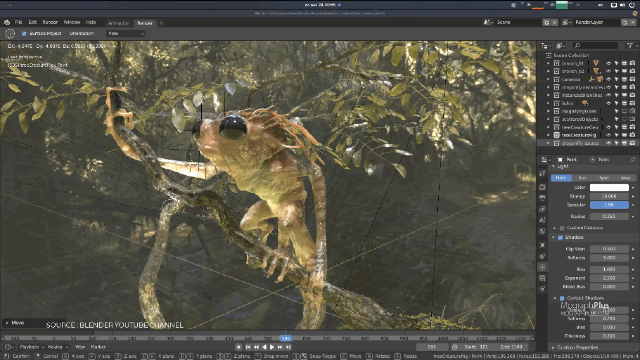
Task: Click the light data icon beside lights
Action: pos(585,103)
